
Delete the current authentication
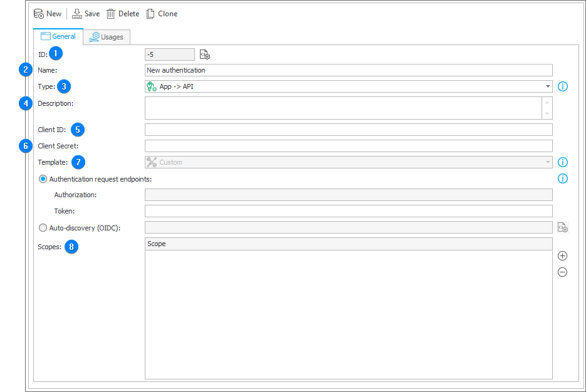click(x=123, y=14)
